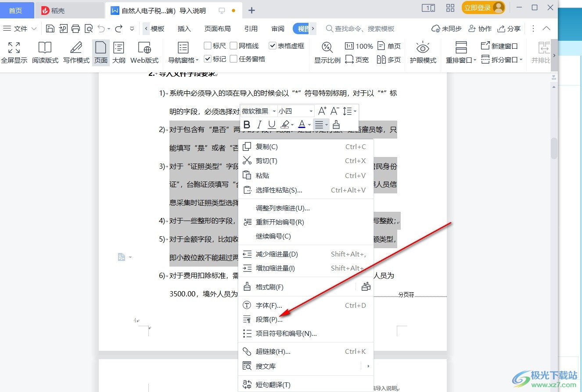Screen dimensions: 582x392
Task: Open the 小四 font size dropdown
Action: point(311,111)
